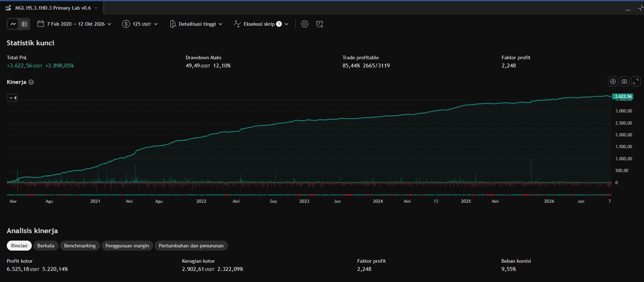Expand the Kinerja chart to fullscreen
This screenshot has width=644, height=282.
[636, 81]
